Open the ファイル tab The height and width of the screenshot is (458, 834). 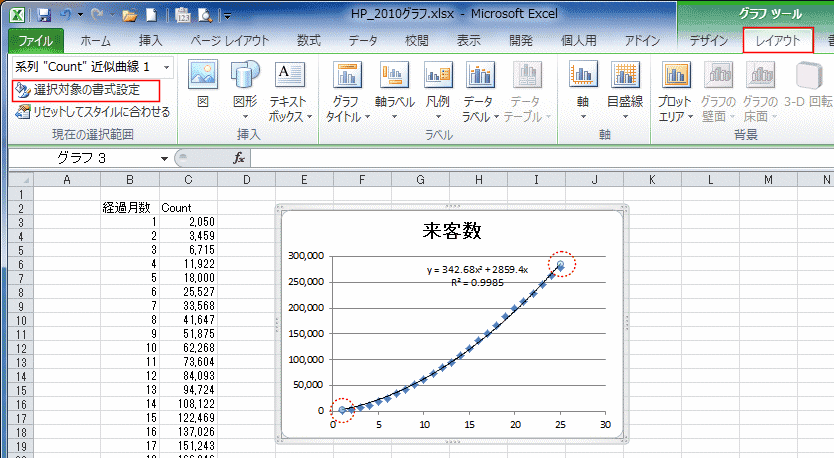36,41
